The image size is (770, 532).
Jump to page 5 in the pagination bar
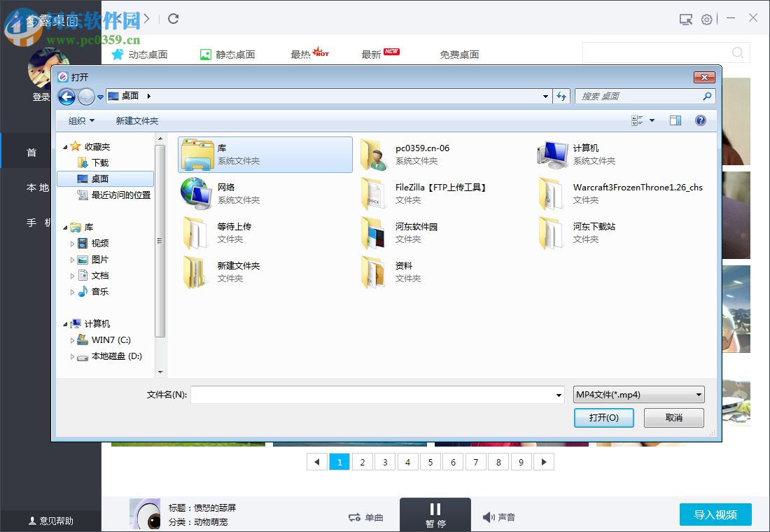pos(430,462)
